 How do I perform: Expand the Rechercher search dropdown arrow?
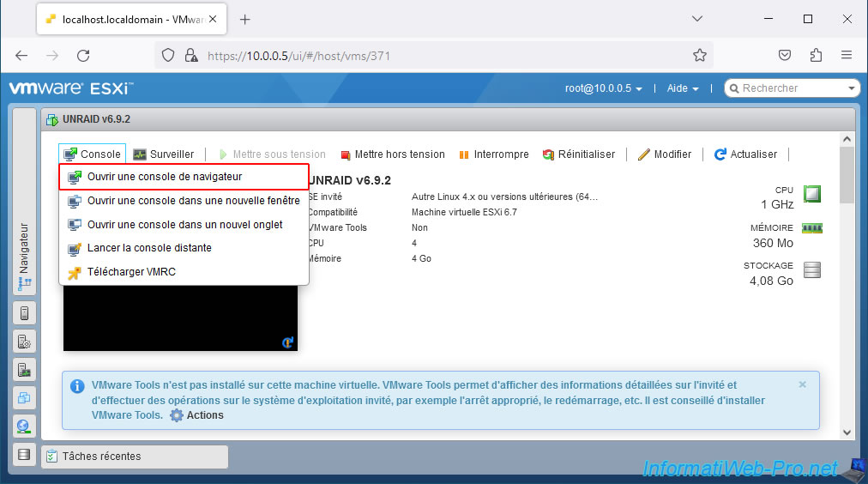(852, 88)
